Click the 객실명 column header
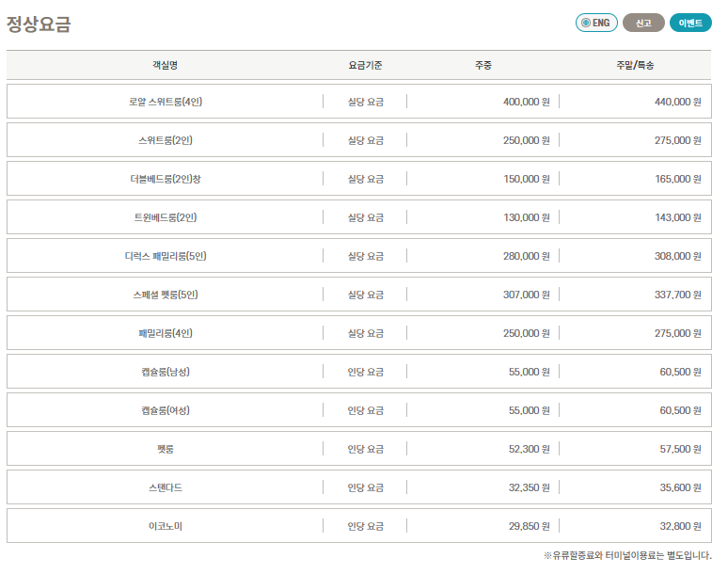 (x=165, y=65)
